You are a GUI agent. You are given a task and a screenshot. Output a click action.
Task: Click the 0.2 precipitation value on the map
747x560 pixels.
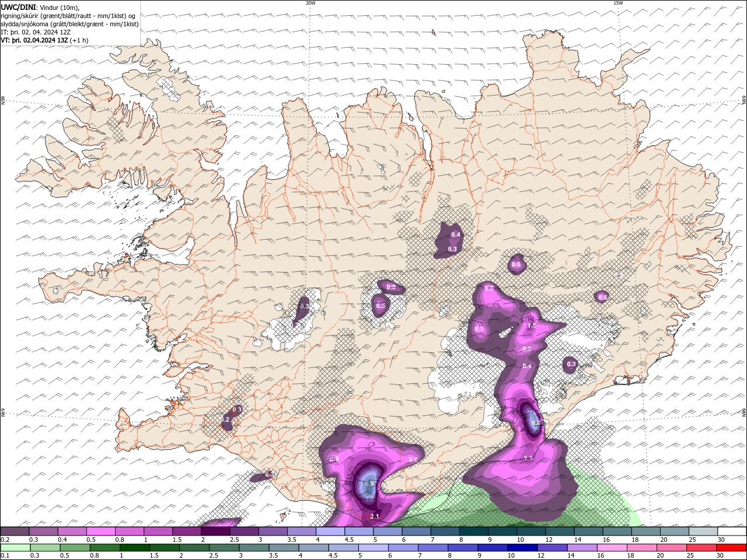[225, 419]
